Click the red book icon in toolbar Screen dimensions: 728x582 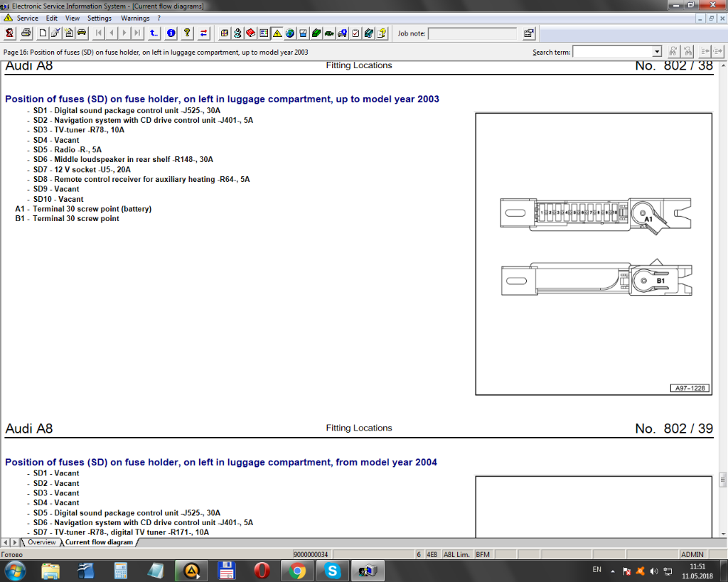click(x=250, y=33)
